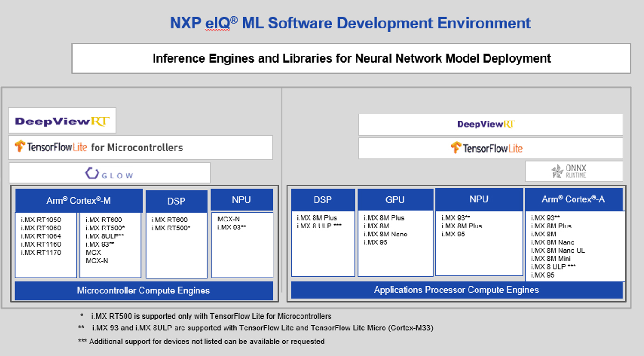Click the TensorFlow Lite for Microcontrollers logo
The image size is (644, 356).
pyautogui.click(x=99, y=147)
